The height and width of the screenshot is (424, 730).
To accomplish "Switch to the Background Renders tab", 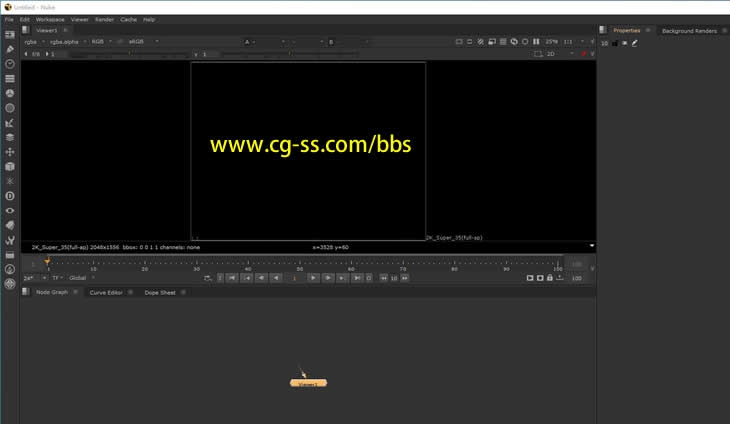I will pyautogui.click(x=689, y=31).
